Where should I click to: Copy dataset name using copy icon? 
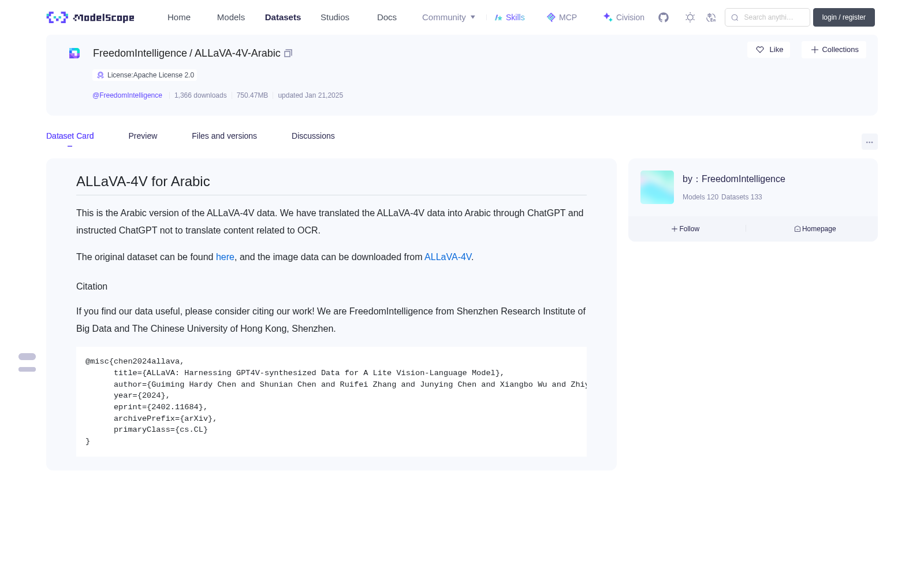(288, 53)
